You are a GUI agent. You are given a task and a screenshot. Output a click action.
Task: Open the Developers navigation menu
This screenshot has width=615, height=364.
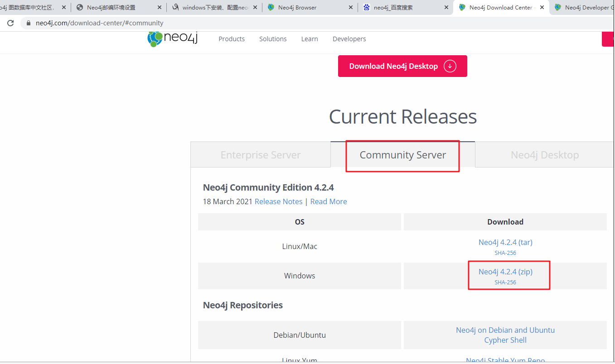[x=349, y=39]
